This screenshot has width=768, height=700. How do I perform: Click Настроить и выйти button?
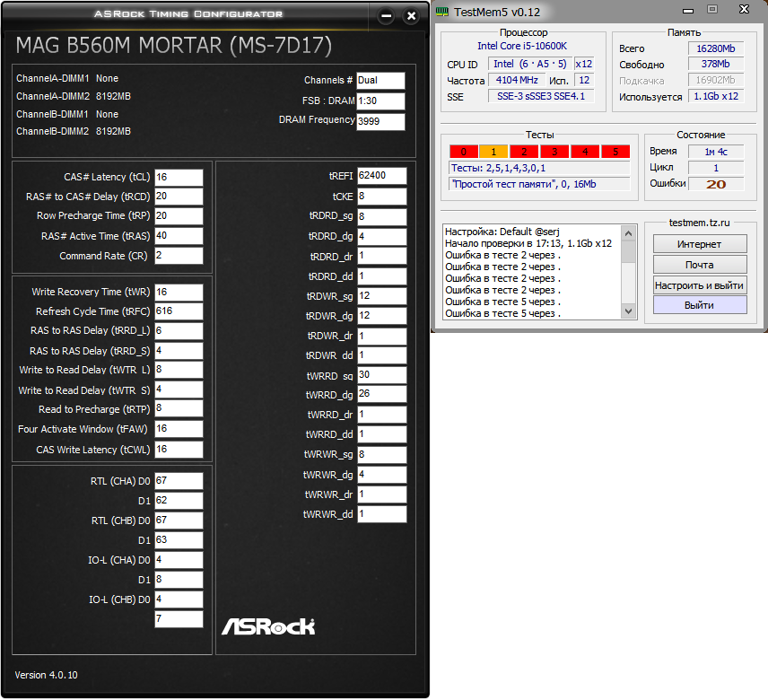(700, 285)
